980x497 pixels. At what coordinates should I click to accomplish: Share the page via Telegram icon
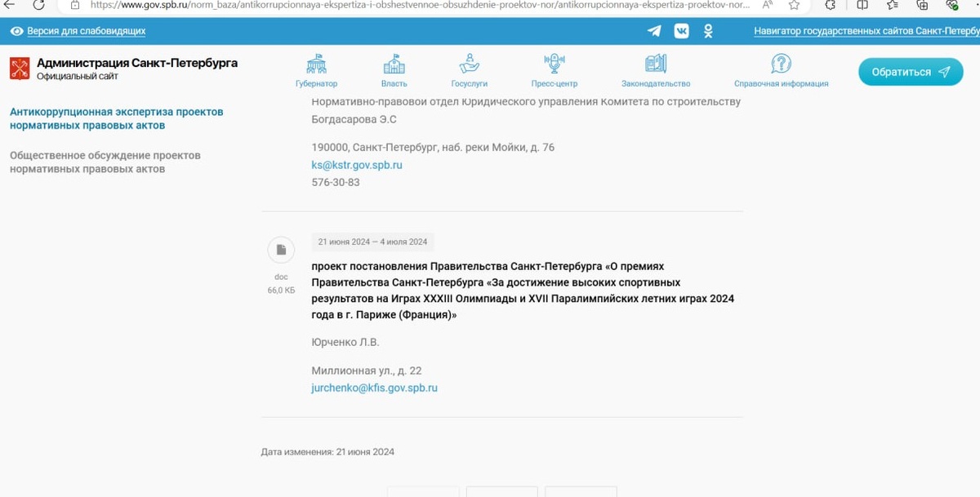(x=653, y=30)
